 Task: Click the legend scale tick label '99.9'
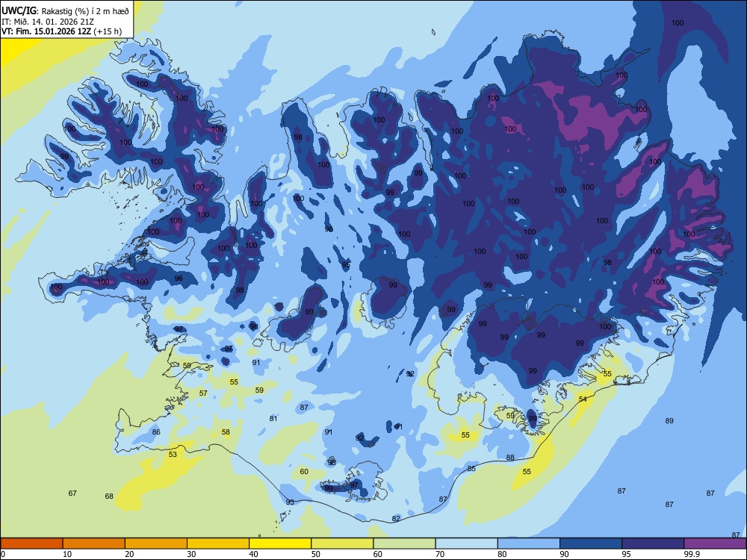point(692,554)
